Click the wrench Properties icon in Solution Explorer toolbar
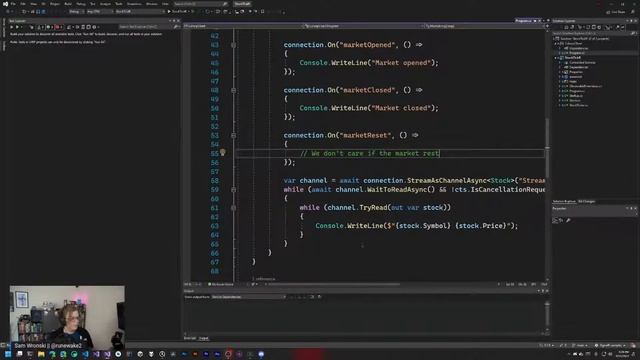640x360 pixels. click(x=617, y=27)
